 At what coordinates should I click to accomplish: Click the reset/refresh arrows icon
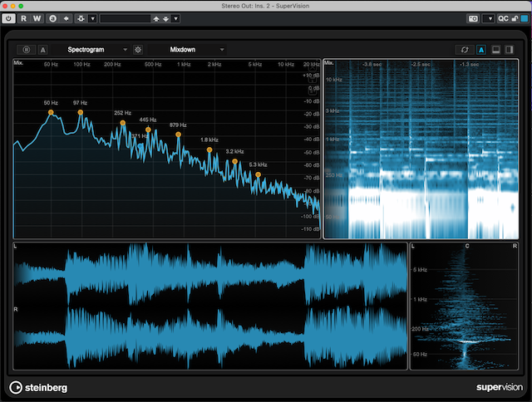[465, 50]
